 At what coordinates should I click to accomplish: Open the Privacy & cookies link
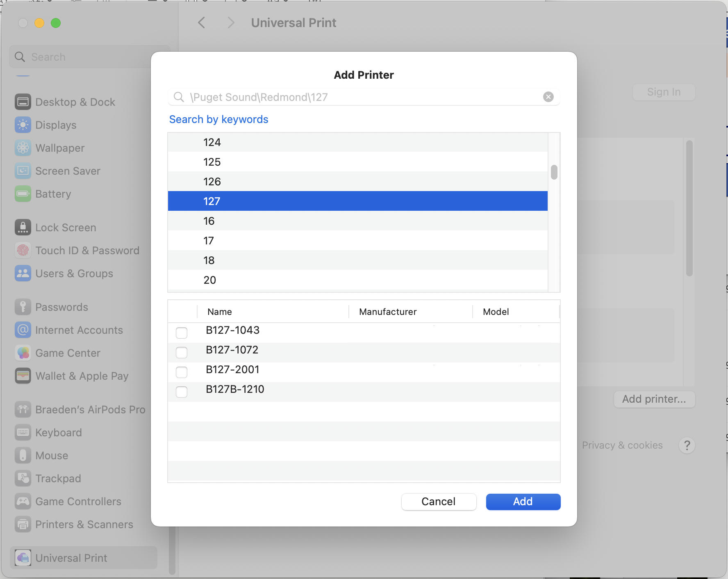point(622,445)
